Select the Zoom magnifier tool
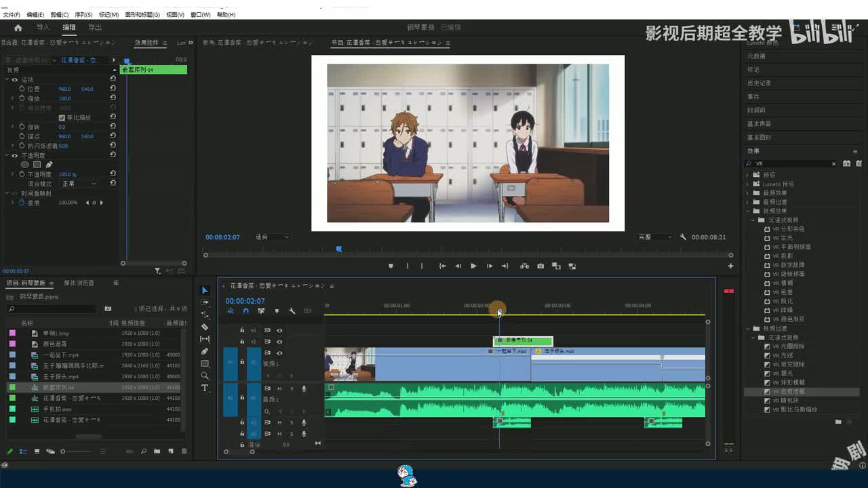The image size is (868, 488). (x=205, y=375)
